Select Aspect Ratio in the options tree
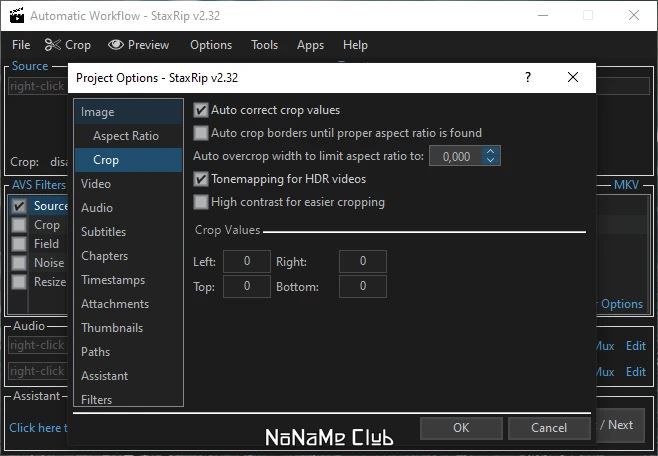Screen dimensions: 658x456 126,136
